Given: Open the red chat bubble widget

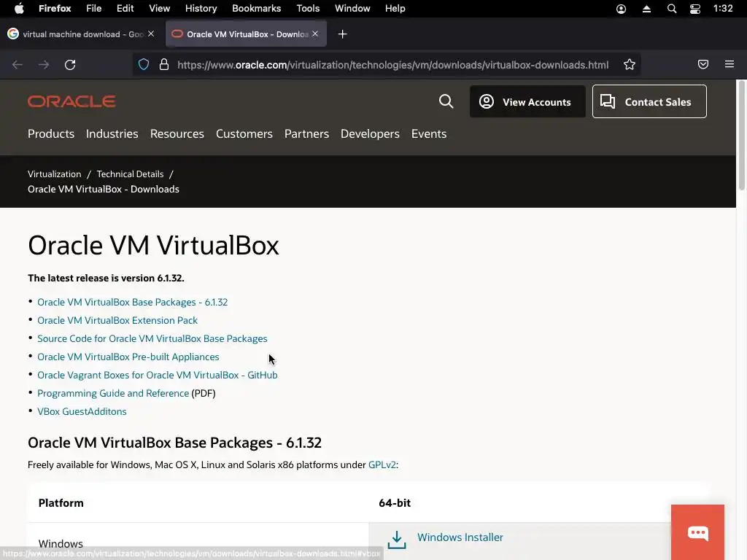Looking at the screenshot, I should tap(697, 532).
